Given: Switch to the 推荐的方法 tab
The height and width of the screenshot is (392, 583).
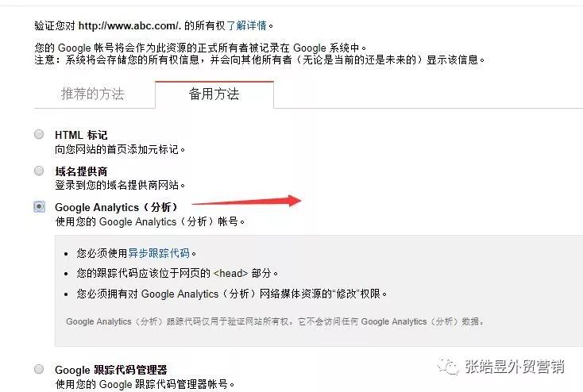Looking at the screenshot, I should [93, 94].
